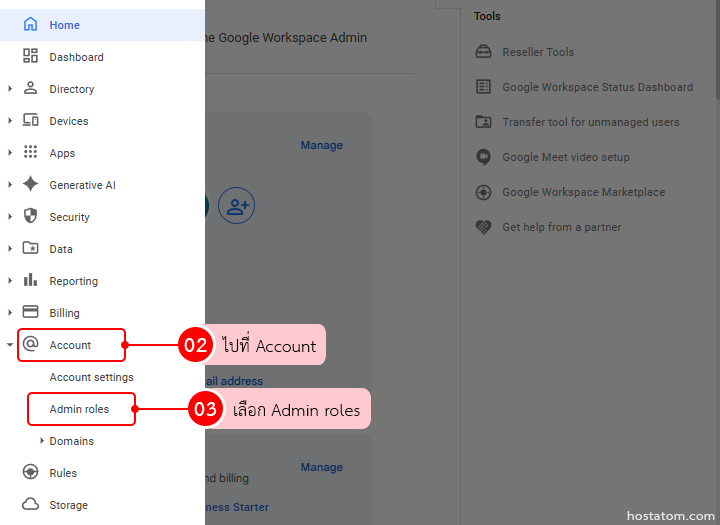This screenshot has width=720, height=525.
Task: Click the Reporting bar chart icon
Action: (30, 280)
